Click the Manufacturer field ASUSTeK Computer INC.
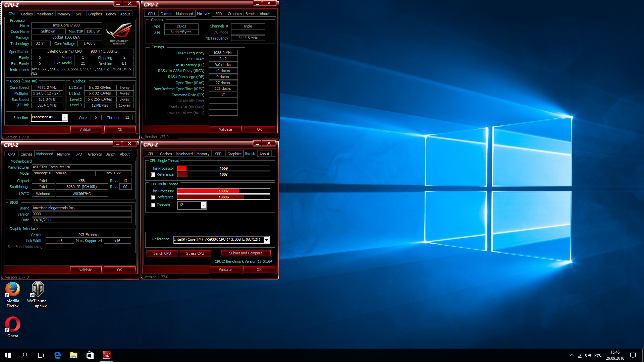The height and width of the screenshot is (362, 644). 82,167
